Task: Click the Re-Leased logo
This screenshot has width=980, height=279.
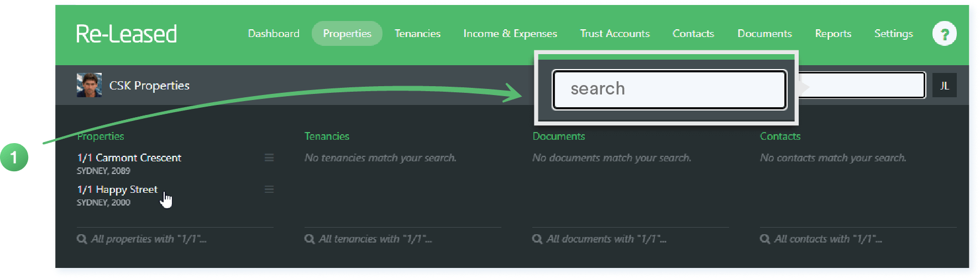Action: point(126,34)
